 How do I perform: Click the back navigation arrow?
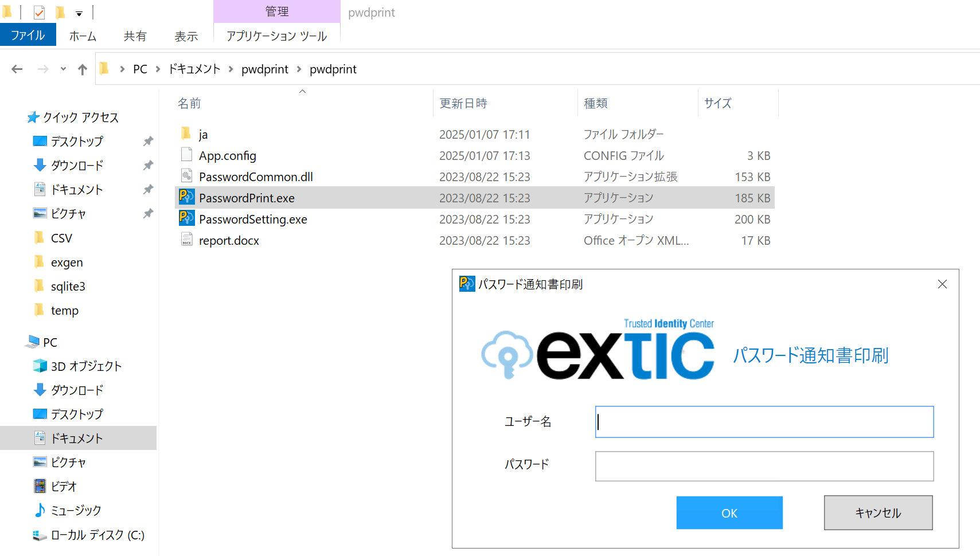click(17, 69)
